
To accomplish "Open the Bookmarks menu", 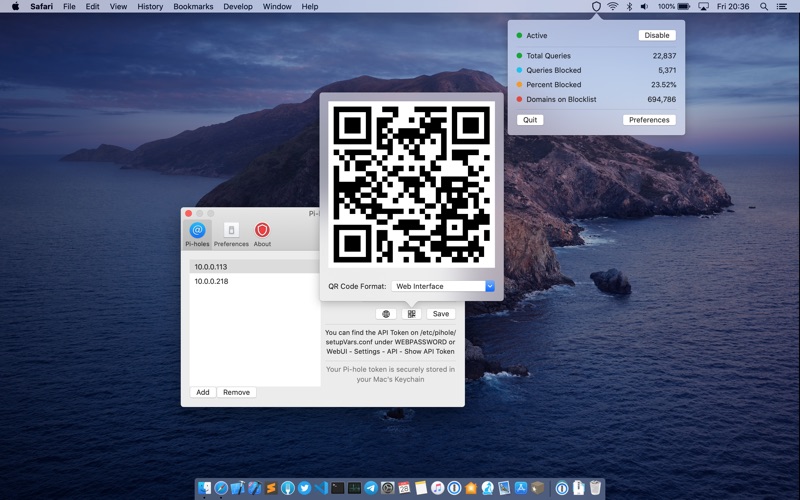I will pos(193,7).
